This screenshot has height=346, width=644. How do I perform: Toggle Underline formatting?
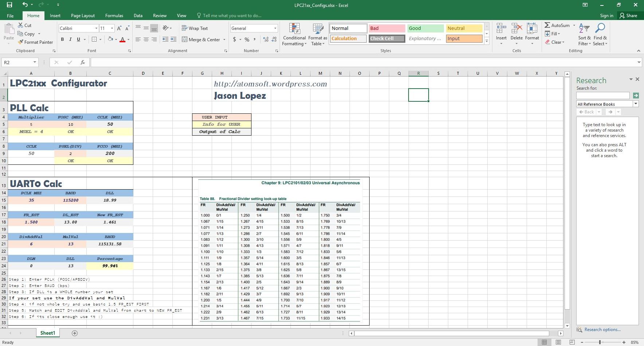78,39
